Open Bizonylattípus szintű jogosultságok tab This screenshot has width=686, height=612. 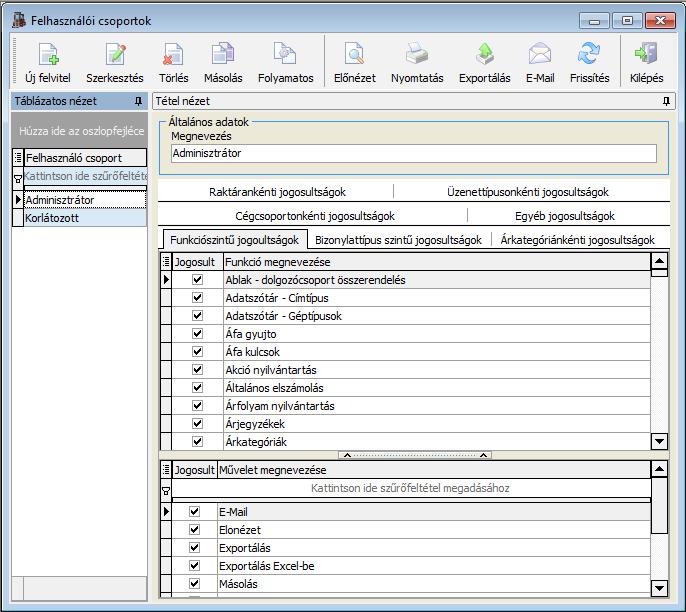tap(398, 240)
